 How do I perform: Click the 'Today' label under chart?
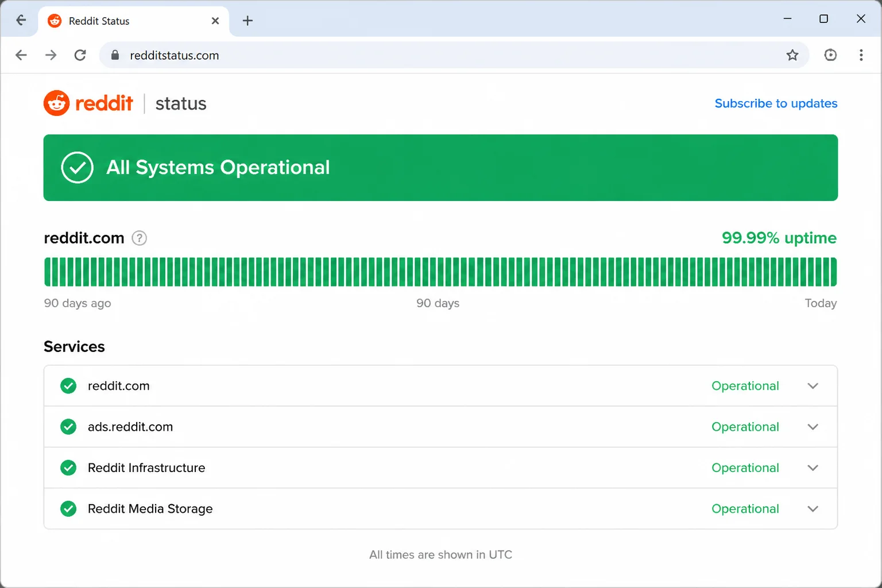[x=821, y=303]
